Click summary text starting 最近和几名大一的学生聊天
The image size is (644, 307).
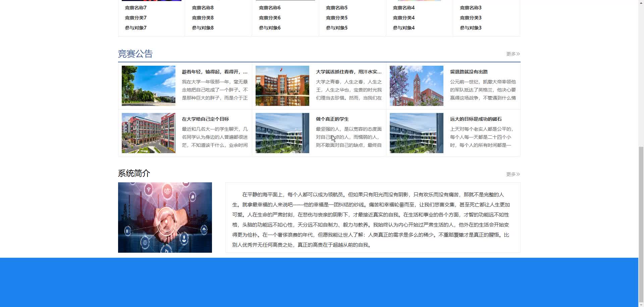215,137
